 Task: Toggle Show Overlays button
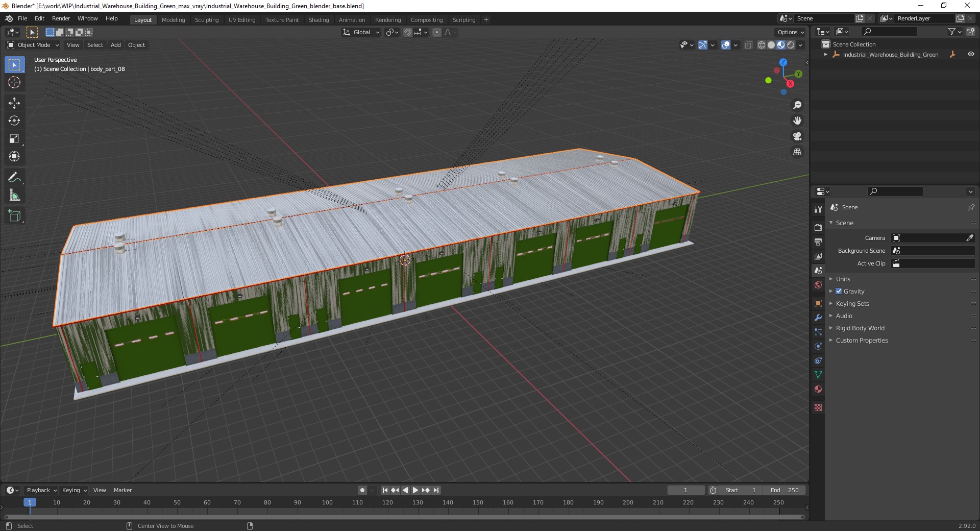[726, 45]
